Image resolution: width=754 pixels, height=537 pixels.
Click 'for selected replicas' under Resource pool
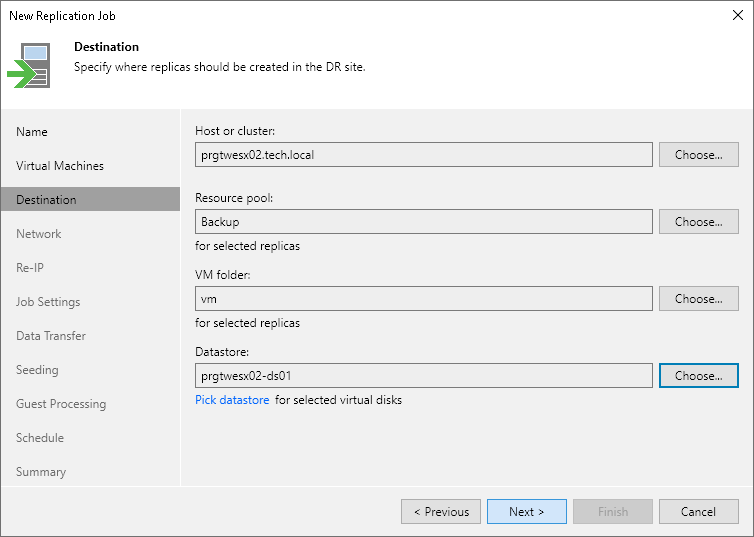point(248,246)
